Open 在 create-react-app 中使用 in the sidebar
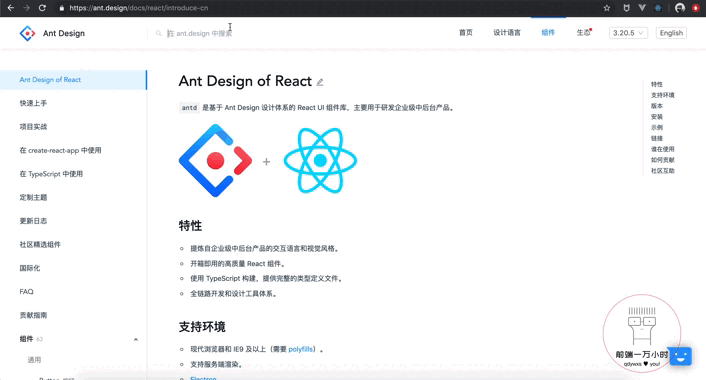 60,150
